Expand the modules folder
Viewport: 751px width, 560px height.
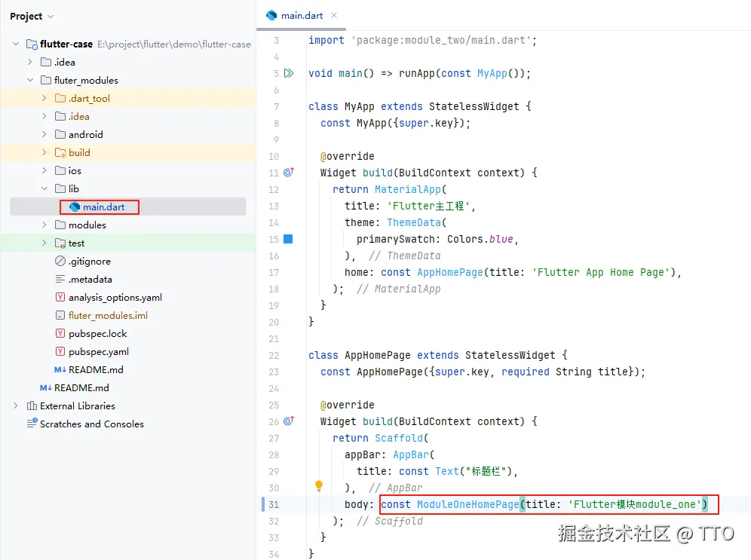(x=44, y=225)
